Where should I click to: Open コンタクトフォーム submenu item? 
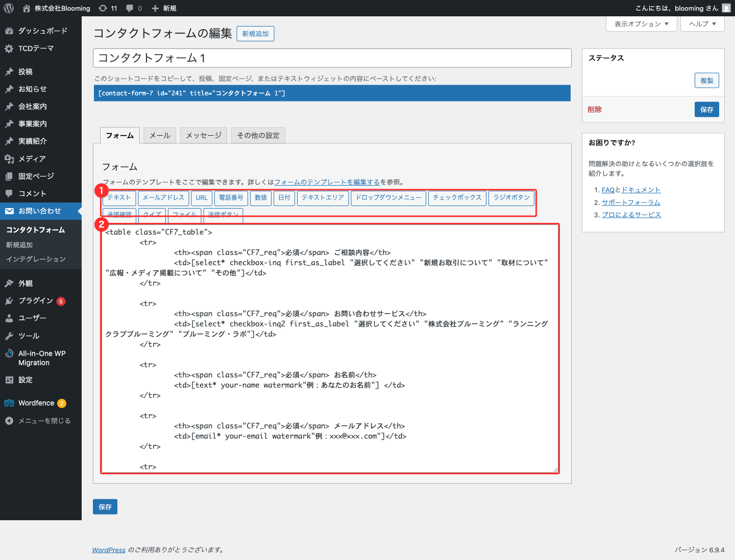click(36, 230)
